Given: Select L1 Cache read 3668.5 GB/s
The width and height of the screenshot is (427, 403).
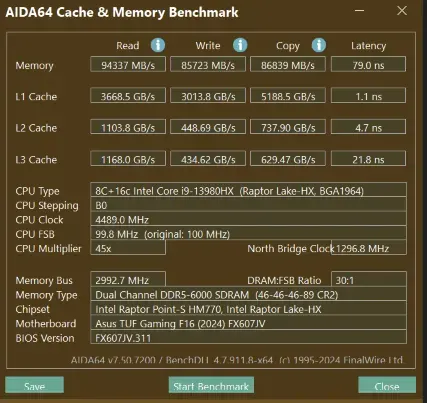Looking at the screenshot, I should tap(128, 96).
